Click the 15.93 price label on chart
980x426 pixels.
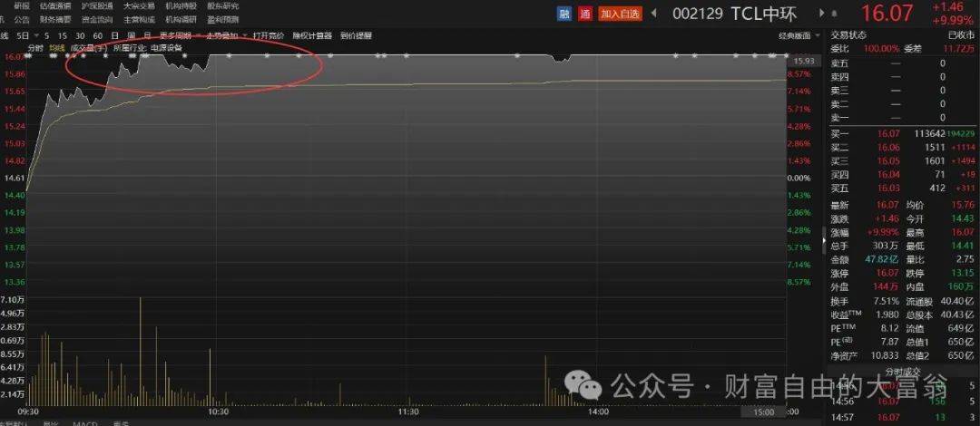click(803, 62)
